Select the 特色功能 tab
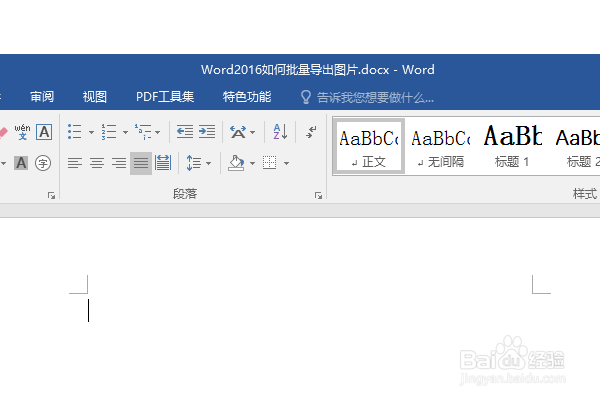The height and width of the screenshot is (400, 600). click(x=247, y=97)
